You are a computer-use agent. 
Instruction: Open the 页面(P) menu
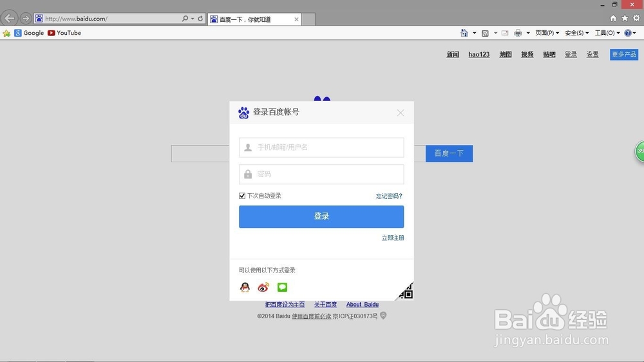point(547,33)
